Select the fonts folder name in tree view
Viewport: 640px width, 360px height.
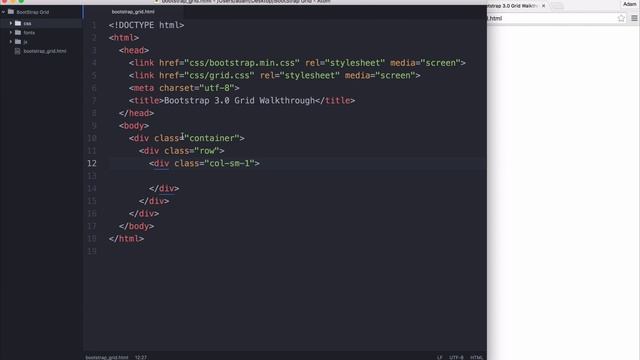(x=29, y=33)
